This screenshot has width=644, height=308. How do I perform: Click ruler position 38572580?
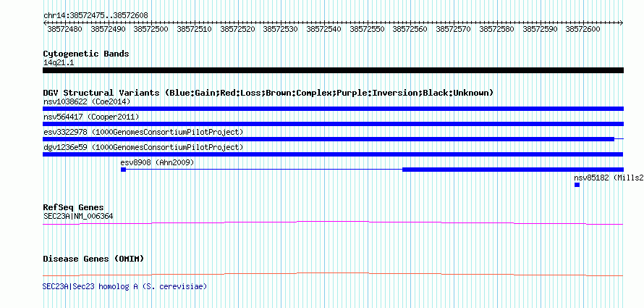[496, 29]
